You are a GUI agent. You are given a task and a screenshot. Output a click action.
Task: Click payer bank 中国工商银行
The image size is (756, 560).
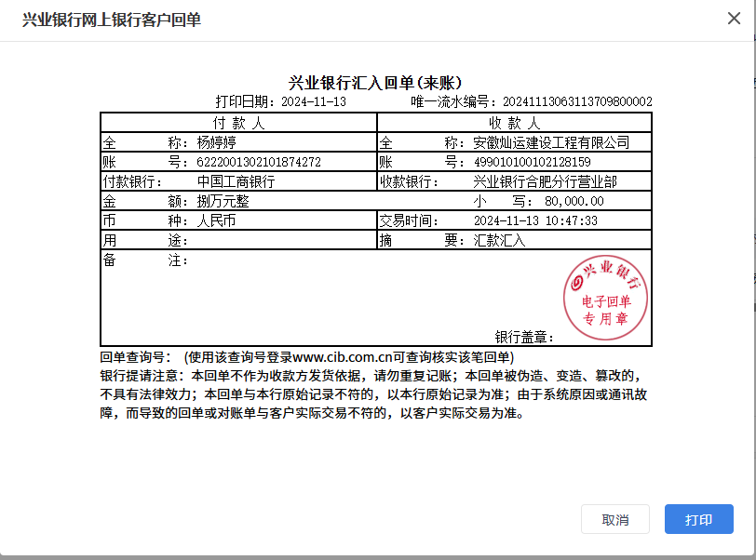pyautogui.click(x=236, y=182)
